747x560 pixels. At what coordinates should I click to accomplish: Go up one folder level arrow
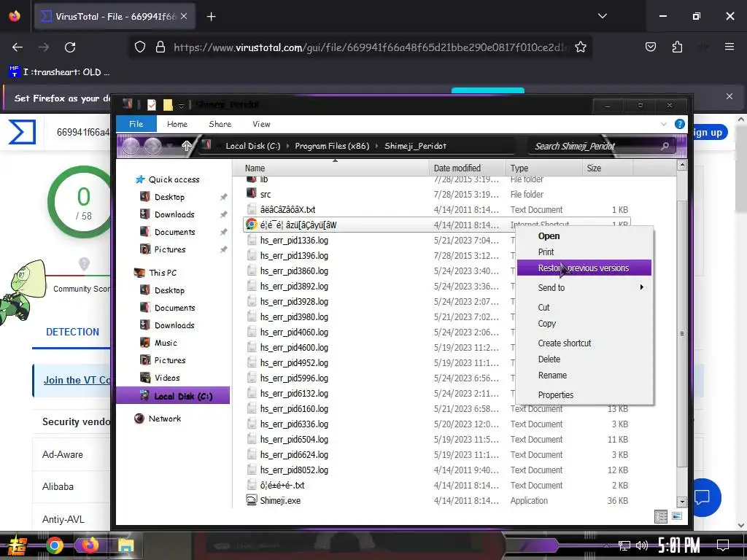[x=186, y=146]
